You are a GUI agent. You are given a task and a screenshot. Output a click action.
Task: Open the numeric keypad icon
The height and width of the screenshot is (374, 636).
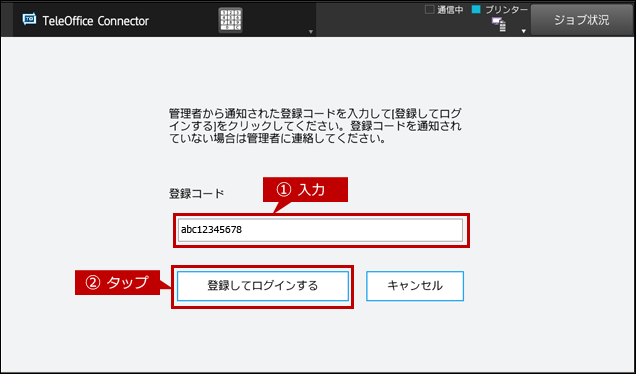230,20
